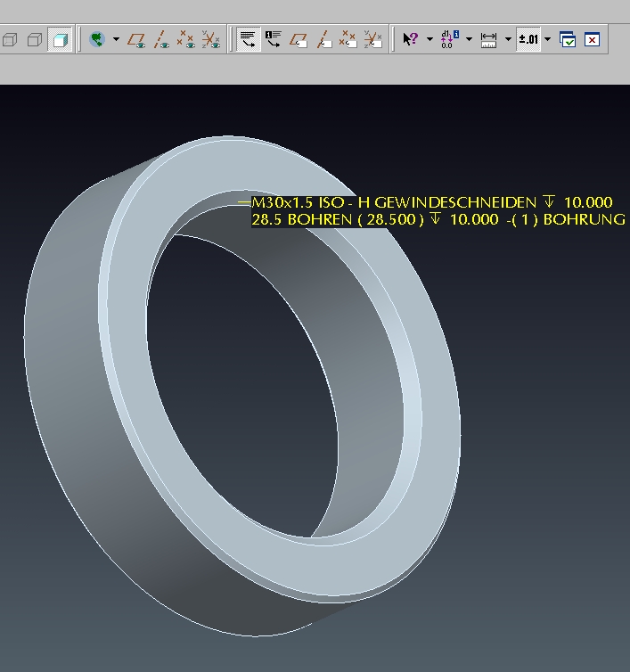630x672 pixels.
Task: Click the measure ruler icon
Action: [488, 39]
